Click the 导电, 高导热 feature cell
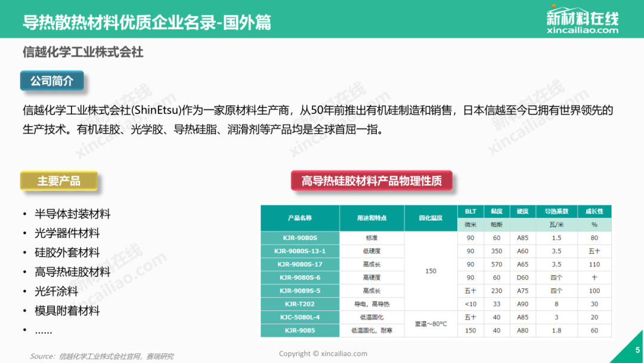644x363 pixels. point(371,304)
